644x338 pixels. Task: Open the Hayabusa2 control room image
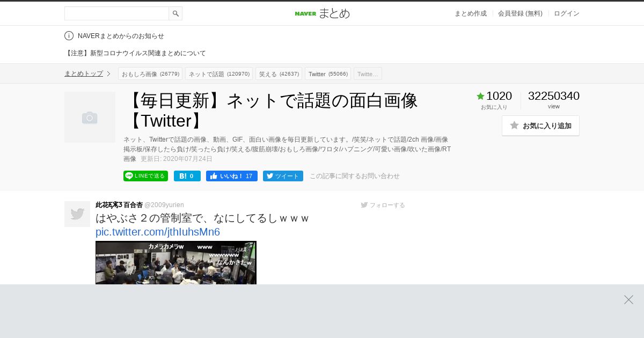176,262
